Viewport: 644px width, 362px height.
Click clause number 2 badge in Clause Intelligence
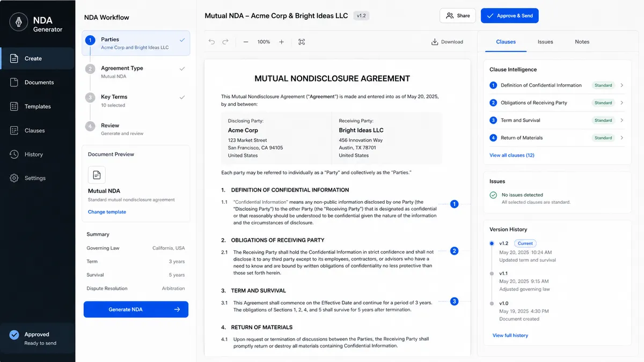(493, 102)
